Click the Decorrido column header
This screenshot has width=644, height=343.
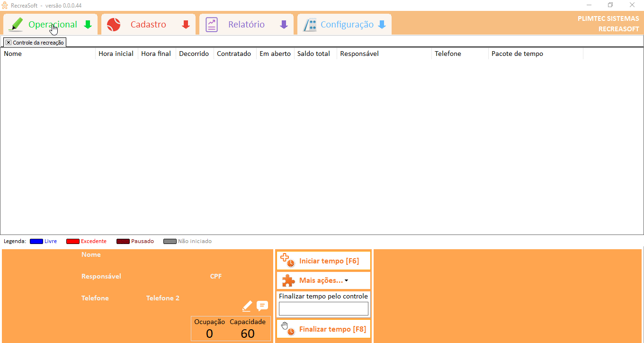coord(195,54)
